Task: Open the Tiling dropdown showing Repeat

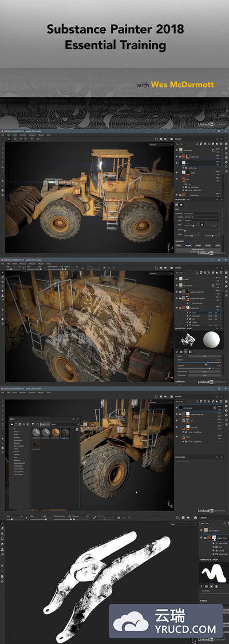Action: [202, 220]
